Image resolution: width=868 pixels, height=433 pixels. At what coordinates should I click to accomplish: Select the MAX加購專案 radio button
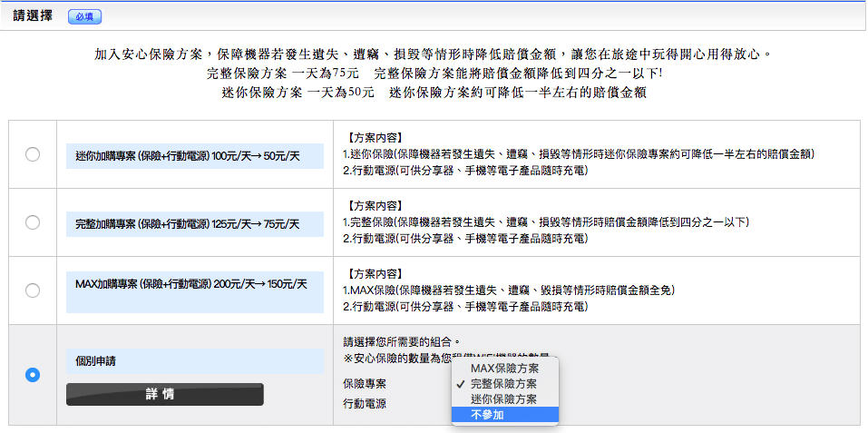click(33, 290)
